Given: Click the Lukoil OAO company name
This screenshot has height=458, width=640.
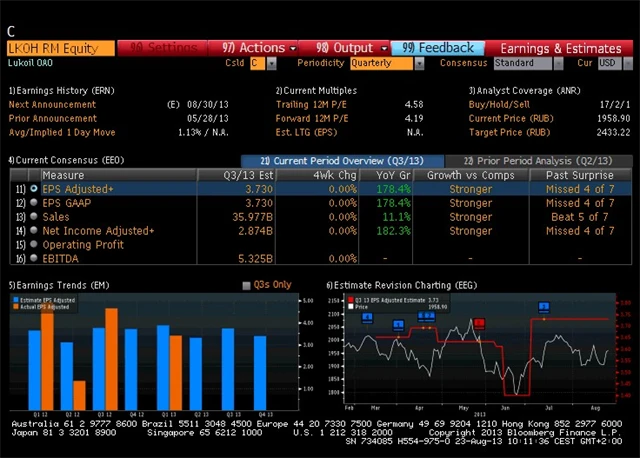Looking at the screenshot, I should pyautogui.click(x=30, y=63).
